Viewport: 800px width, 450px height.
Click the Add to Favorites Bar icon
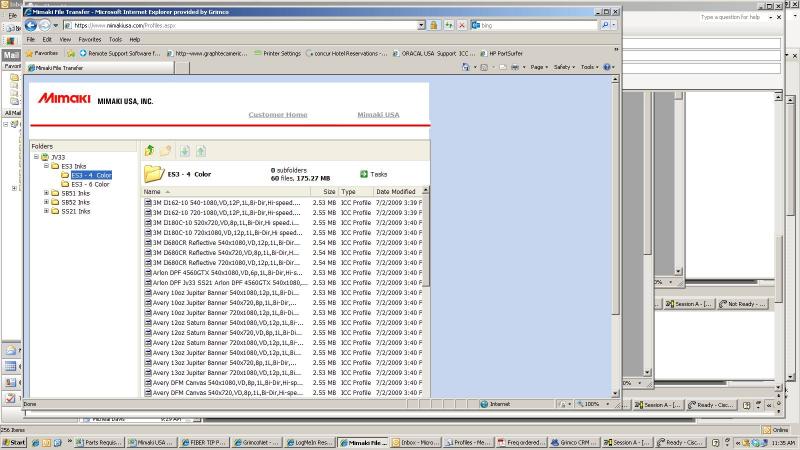click(71, 53)
